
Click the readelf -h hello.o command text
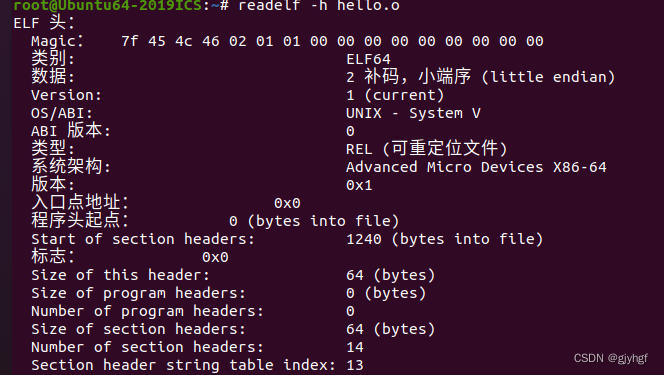click(319, 5)
